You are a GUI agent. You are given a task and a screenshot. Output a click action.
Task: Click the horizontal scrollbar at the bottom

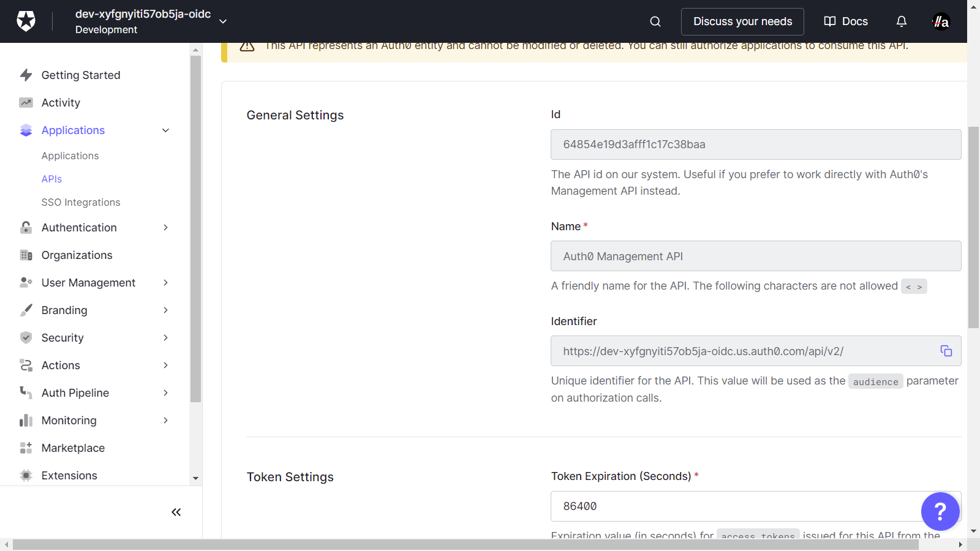(466, 544)
